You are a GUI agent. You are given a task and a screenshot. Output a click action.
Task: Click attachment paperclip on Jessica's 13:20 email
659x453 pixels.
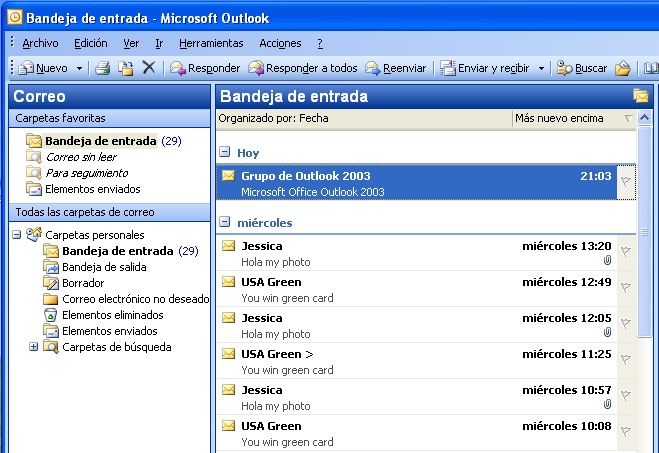coord(607,261)
